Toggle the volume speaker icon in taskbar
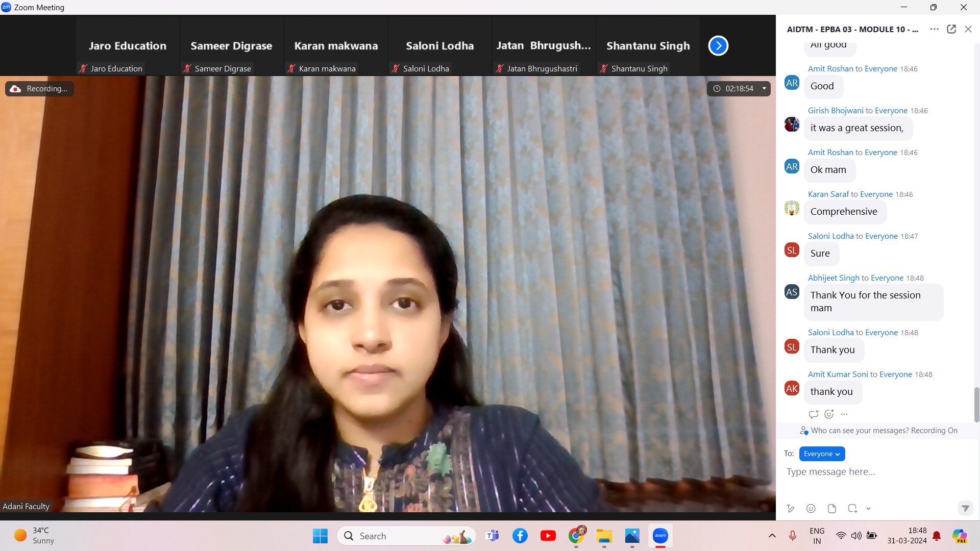 (856, 535)
